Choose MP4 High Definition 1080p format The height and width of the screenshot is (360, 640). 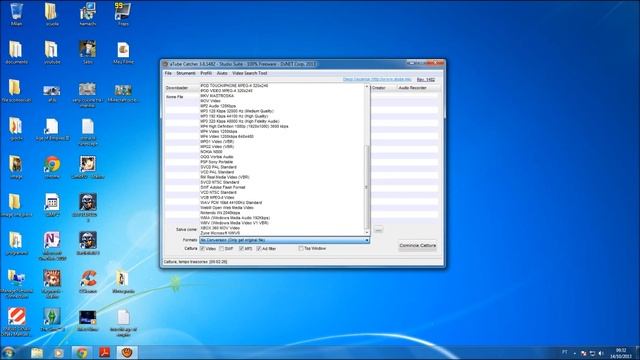pos(244,127)
